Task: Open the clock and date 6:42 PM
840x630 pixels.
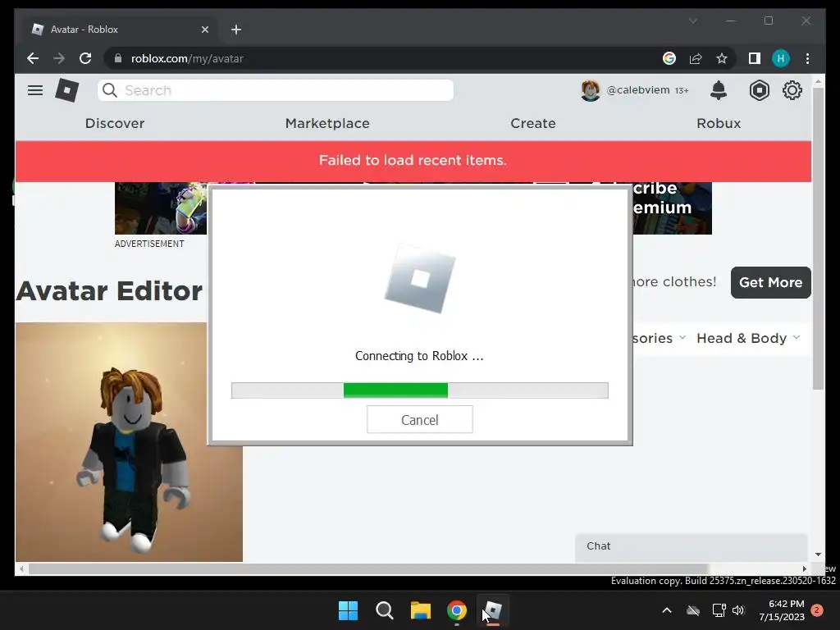Action: tap(782, 610)
